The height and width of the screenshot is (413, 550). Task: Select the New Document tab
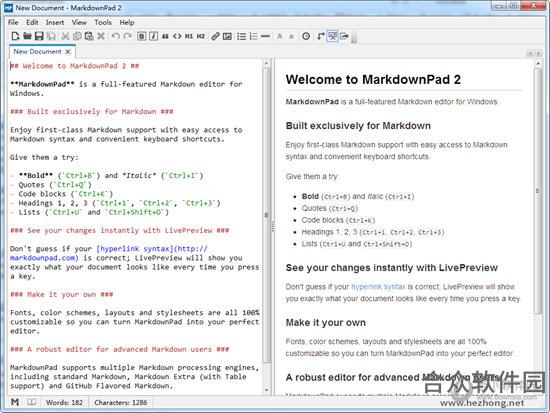pos(38,52)
